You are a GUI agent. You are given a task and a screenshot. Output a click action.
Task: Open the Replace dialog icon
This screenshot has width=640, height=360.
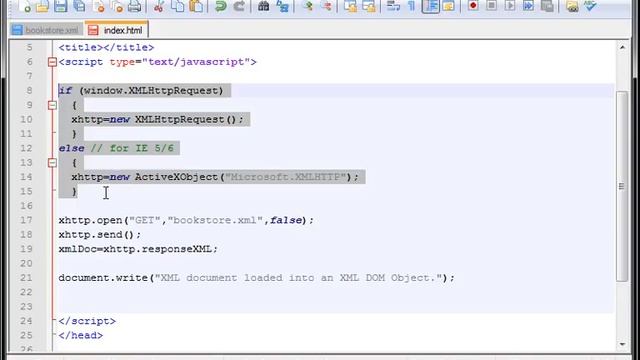[282, 6]
